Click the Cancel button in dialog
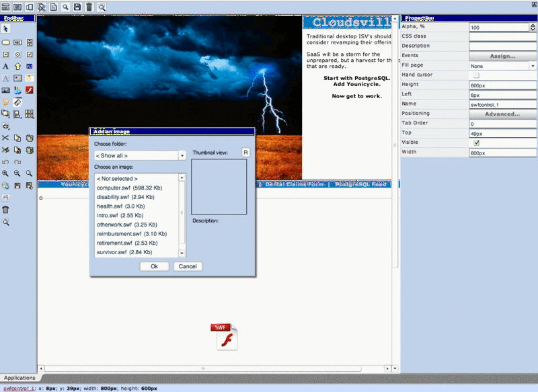 click(188, 266)
